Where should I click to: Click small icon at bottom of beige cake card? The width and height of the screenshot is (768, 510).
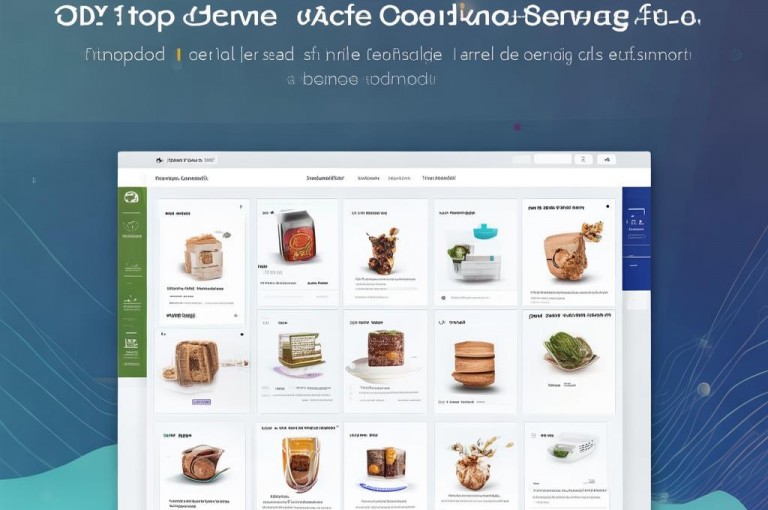pos(236,316)
